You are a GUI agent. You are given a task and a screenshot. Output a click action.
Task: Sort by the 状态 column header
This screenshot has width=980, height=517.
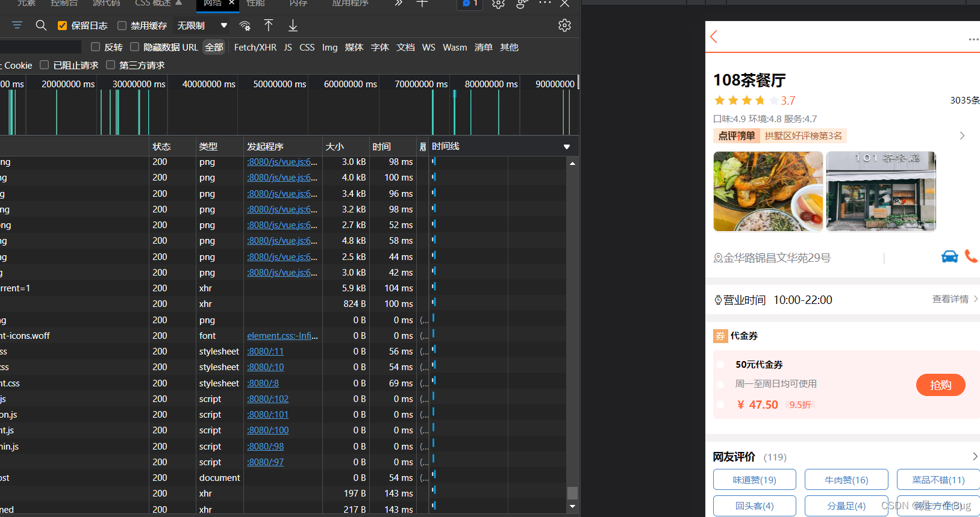coord(172,146)
